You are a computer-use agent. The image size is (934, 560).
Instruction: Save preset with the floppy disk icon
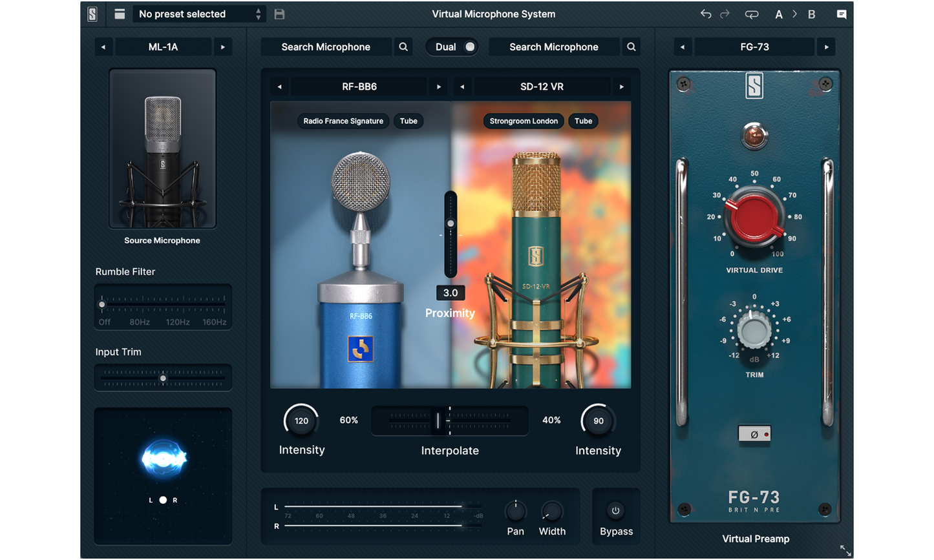(279, 14)
